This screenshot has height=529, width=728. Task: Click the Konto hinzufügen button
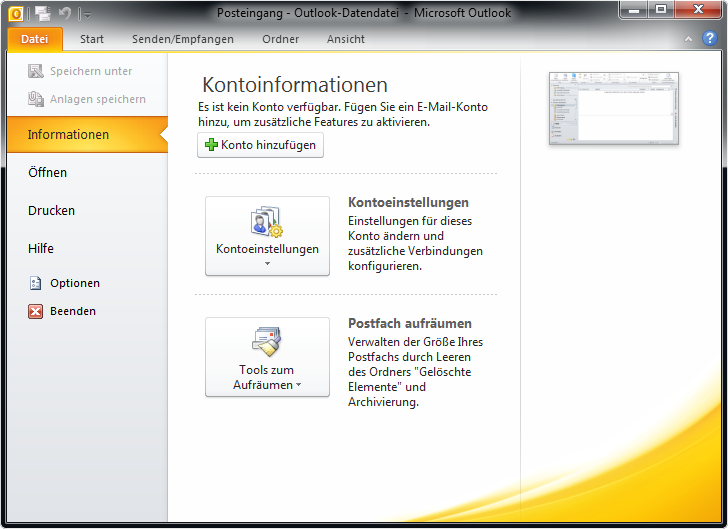click(260, 145)
